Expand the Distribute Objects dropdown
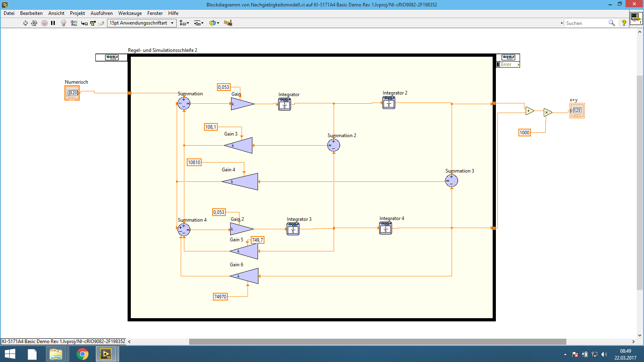 pyautogui.click(x=198, y=23)
